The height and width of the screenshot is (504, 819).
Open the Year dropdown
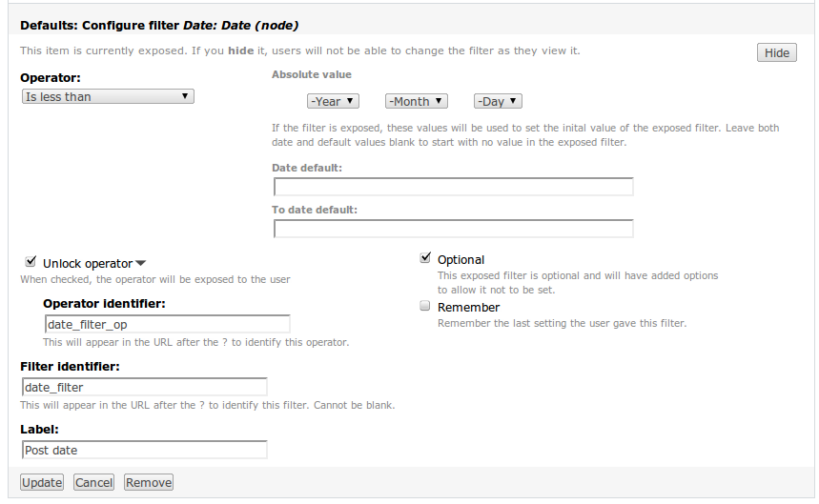pos(332,101)
